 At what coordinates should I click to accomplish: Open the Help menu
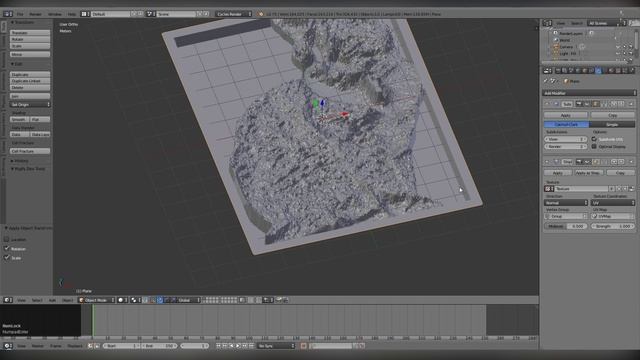click(x=72, y=14)
